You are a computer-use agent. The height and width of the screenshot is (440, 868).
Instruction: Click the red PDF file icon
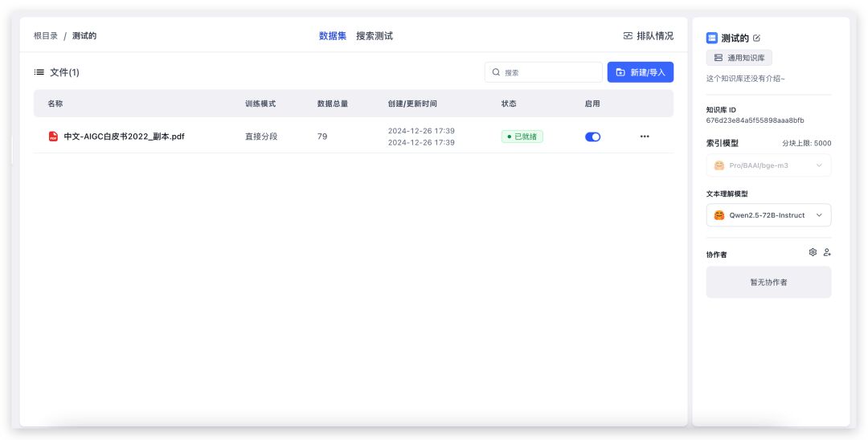click(53, 136)
